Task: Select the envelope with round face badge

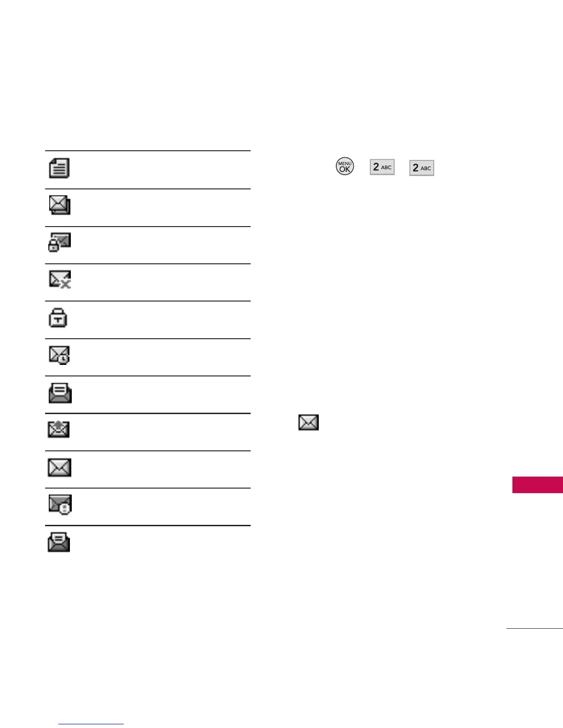Action: (x=60, y=505)
